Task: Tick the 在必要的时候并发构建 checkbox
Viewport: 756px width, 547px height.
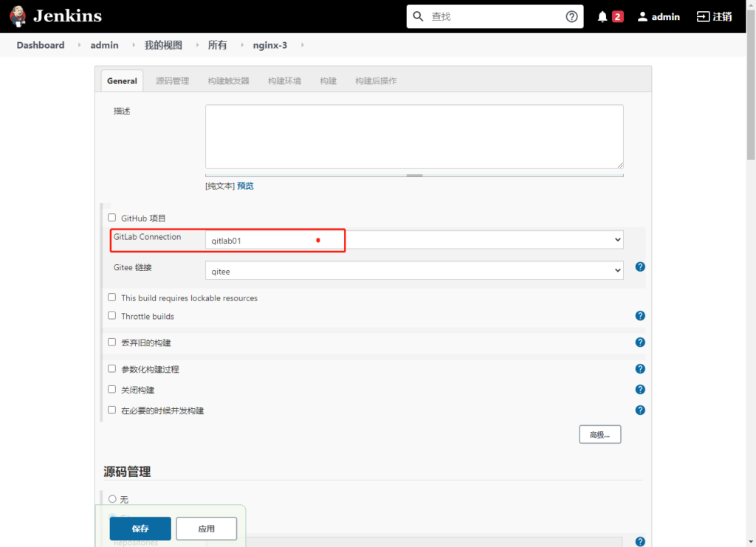Action: (112, 410)
